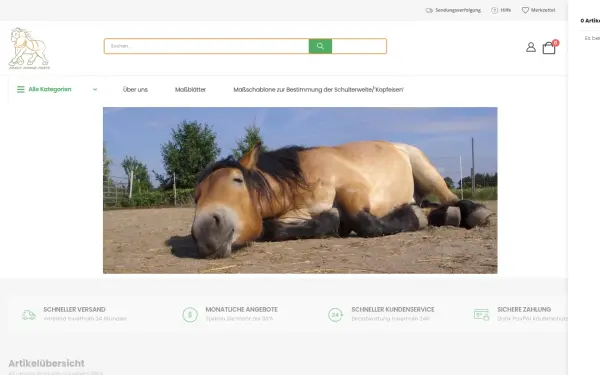The image size is (600, 375).
Task: Open the Maßblätter menu item
Action: [x=190, y=90]
